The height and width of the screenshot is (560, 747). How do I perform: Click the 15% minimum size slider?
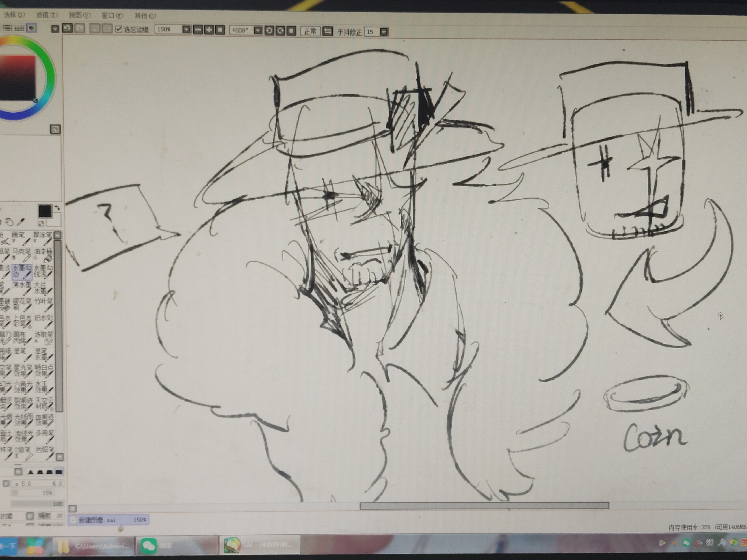click(33, 493)
